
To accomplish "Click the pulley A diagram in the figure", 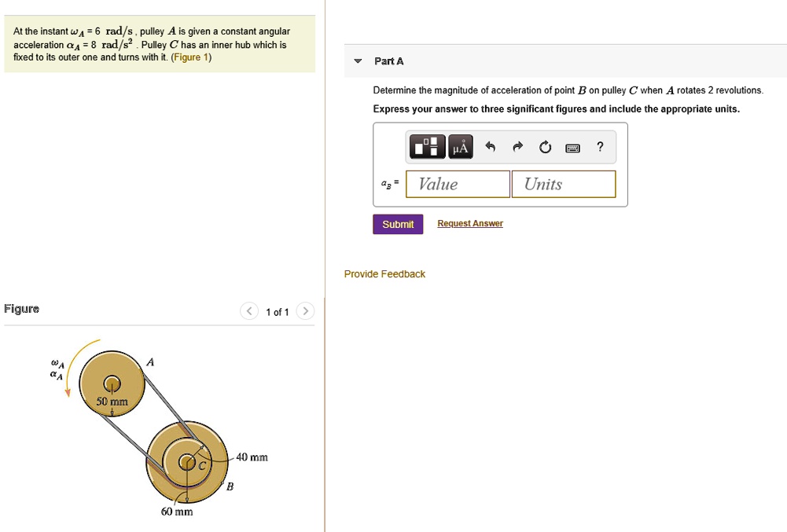I will click(111, 383).
